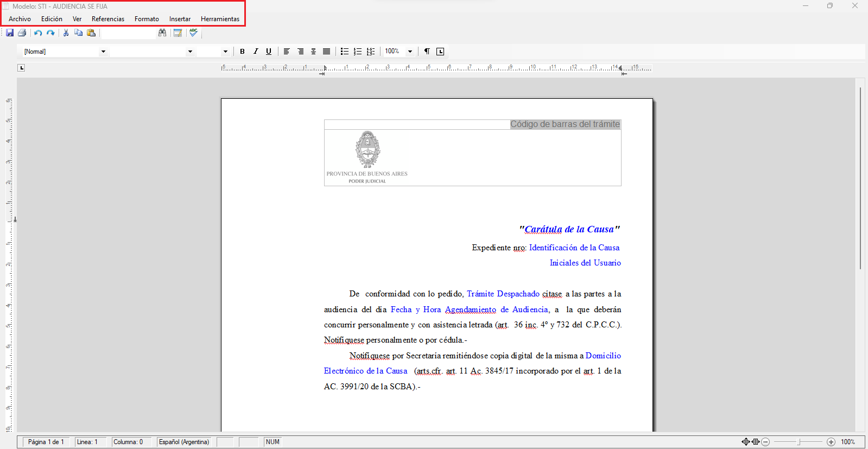Open the Herramientas menu
868x449 pixels.
click(220, 19)
